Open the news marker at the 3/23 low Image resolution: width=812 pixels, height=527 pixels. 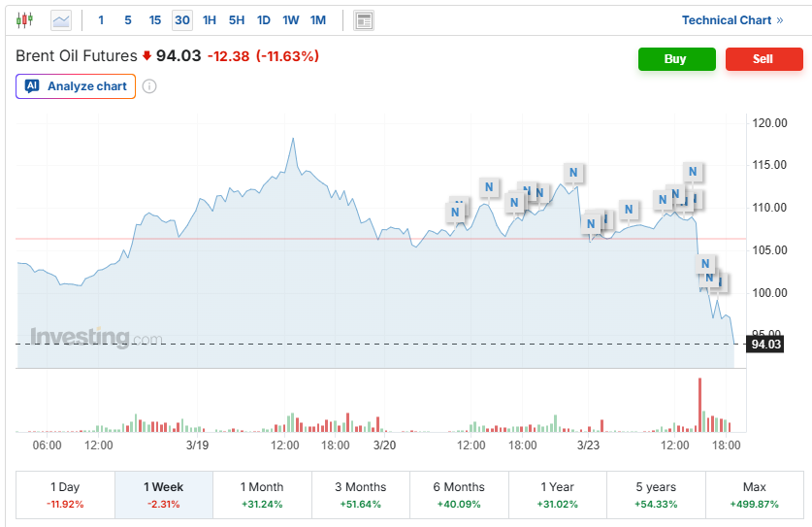[590, 224]
